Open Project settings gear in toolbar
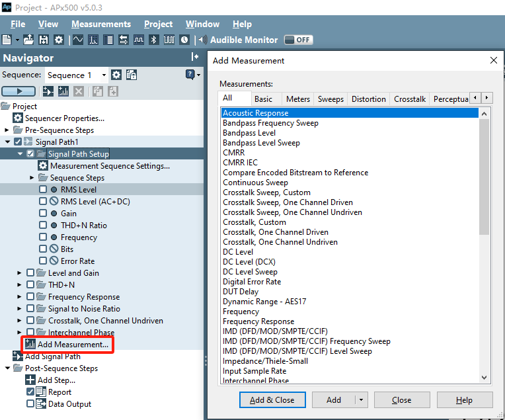Image resolution: width=505 pixels, height=420 pixels. [x=59, y=40]
